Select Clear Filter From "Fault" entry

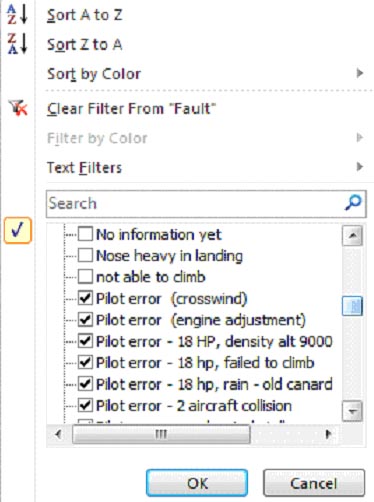pos(131,109)
